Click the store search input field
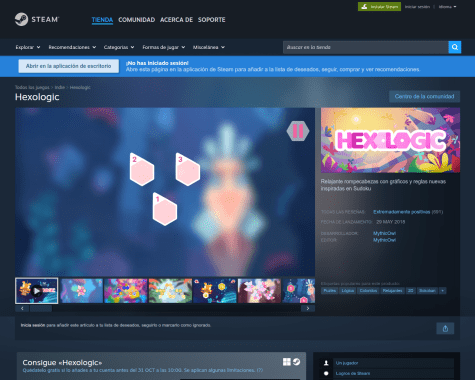 366,47
